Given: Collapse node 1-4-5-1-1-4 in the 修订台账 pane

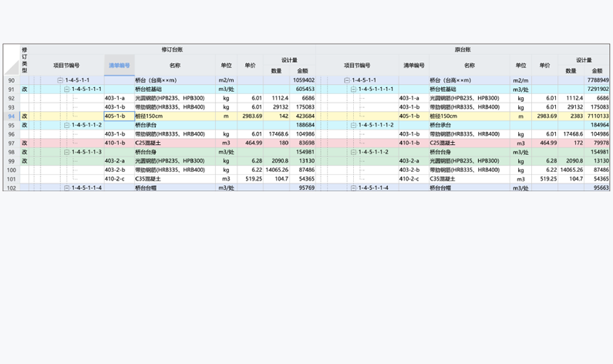Looking at the screenshot, I should [67, 188].
